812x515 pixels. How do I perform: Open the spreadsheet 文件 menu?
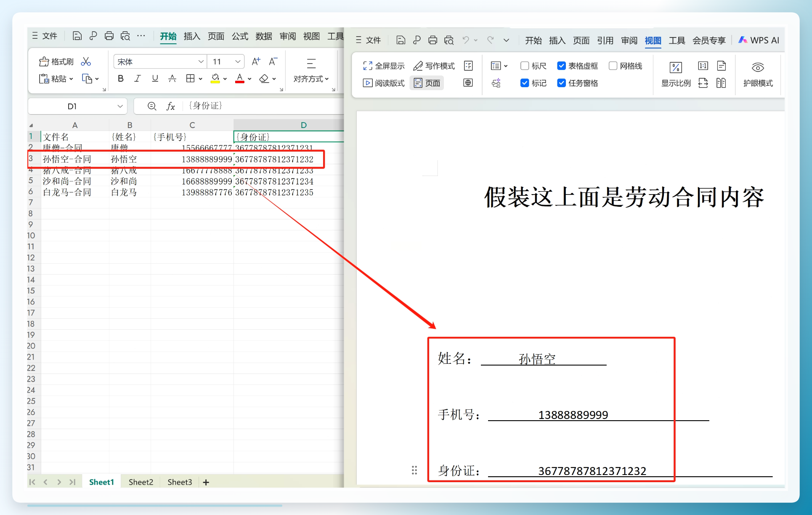click(45, 36)
